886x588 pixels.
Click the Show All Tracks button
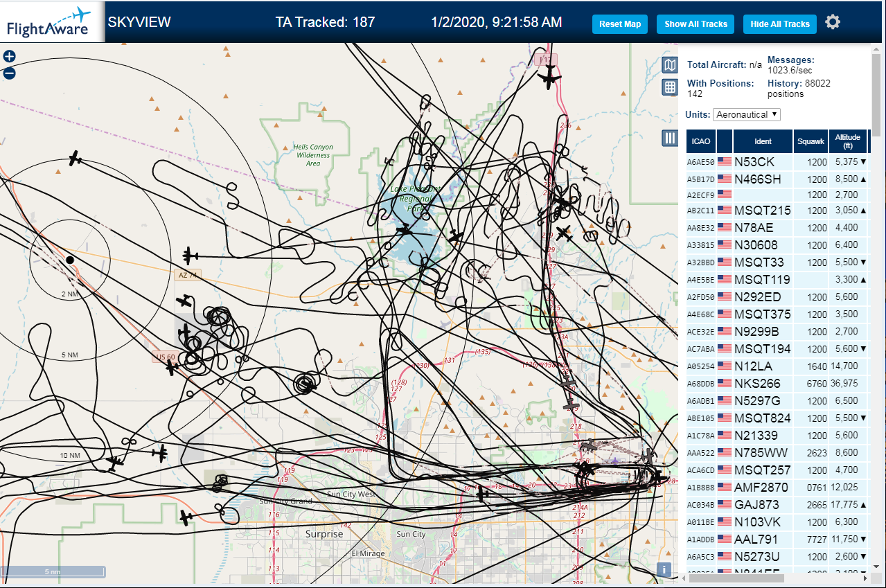click(x=696, y=24)
